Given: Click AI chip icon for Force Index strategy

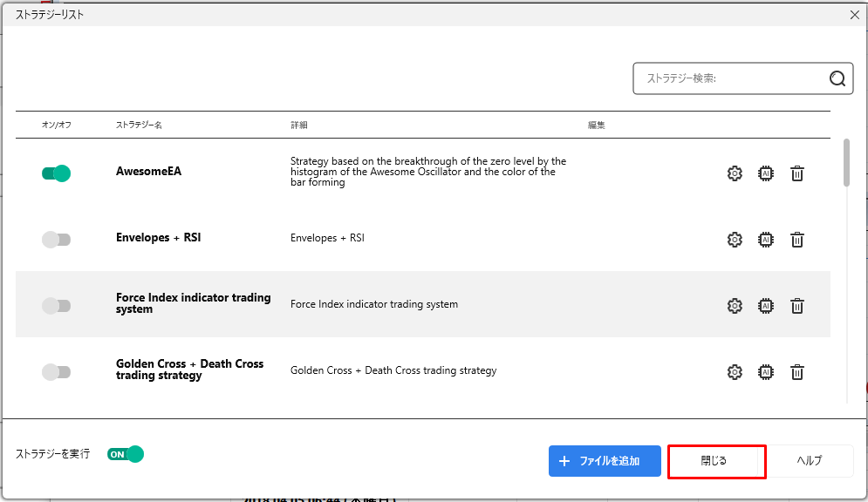Looking at the screenshot, I should coord(766,306).
